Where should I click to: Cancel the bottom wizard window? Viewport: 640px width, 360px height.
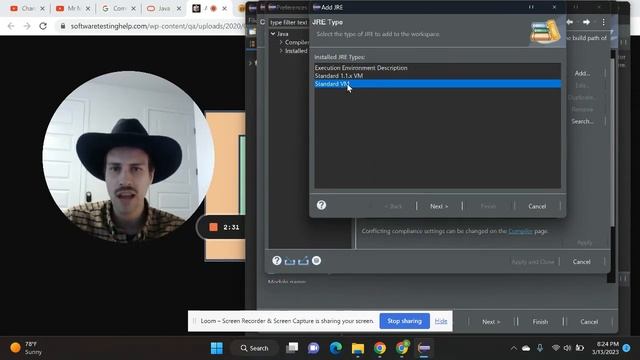(589, 322)
